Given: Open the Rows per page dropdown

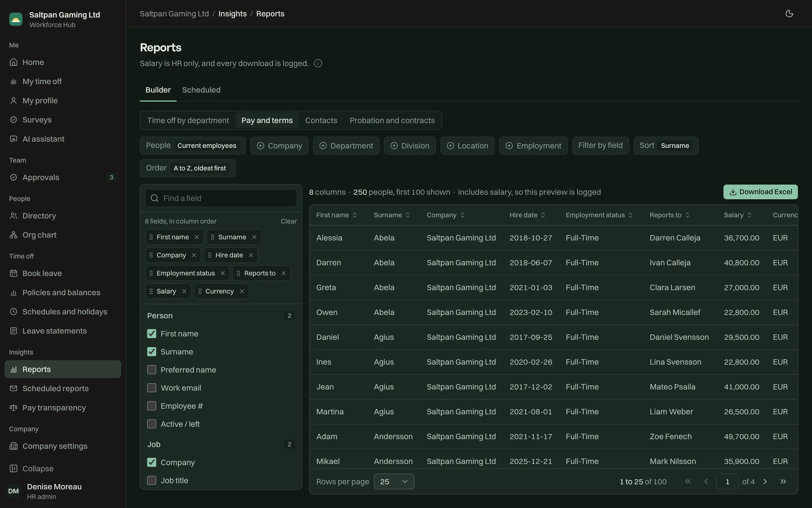Looking at the screenshot, I should coord(394,481).
